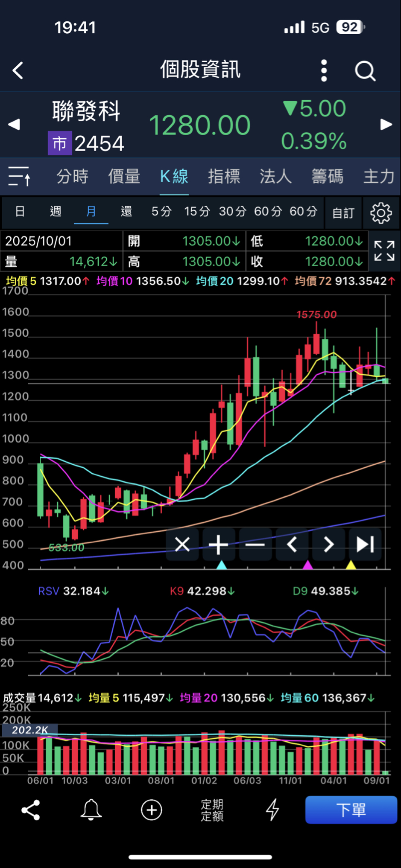Tap the magenta triangle timeline marker
Screen dimensions: 401x868
click(x=308, y=565)
